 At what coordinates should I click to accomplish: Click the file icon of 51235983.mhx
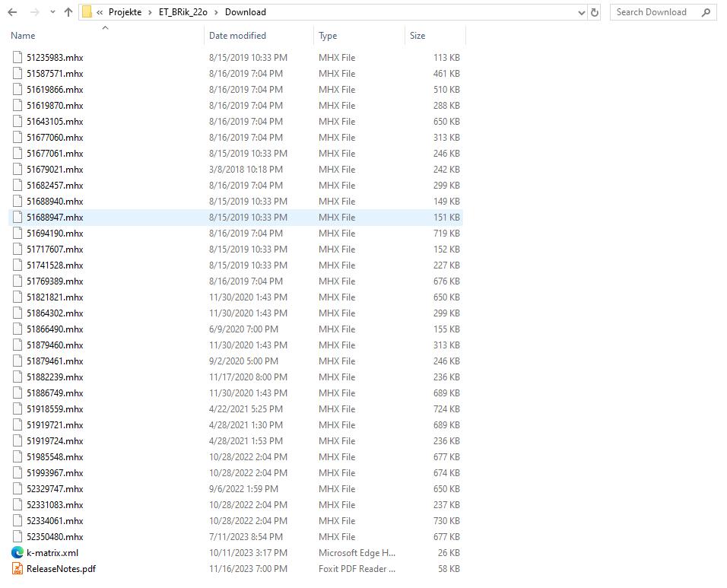tap(17, 58)
